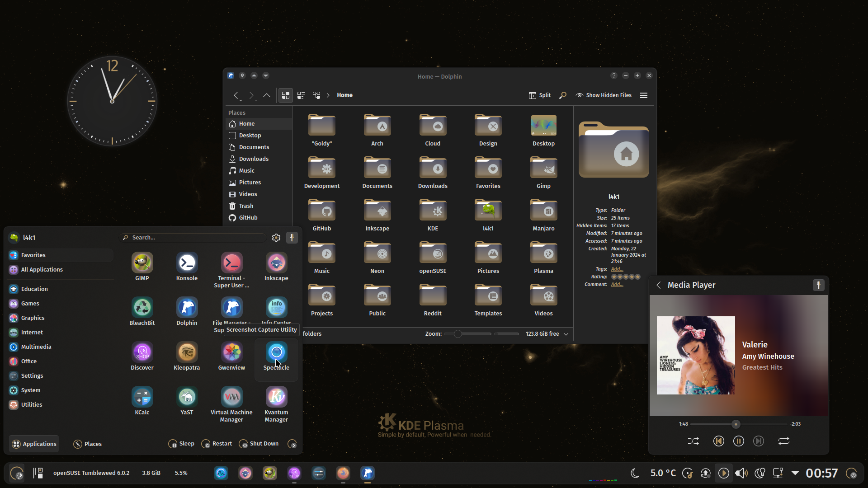Open Dolphin window menu down-arrow in titlebar
The image size is (868, 488).
click(266, 76)
